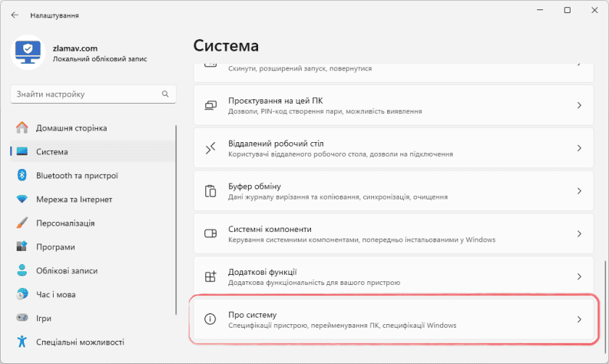The image size is (609, 364).
Task: Click the Буфер обміну clipboard icon
Action: (210, 191)
